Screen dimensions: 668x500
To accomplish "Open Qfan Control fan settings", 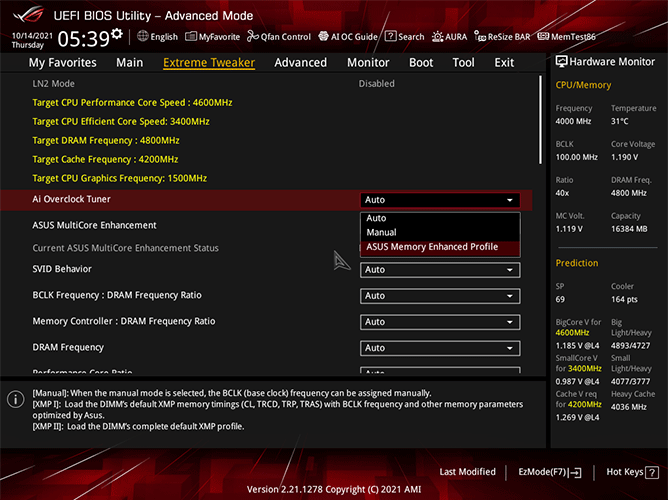I will pos(279,37).
